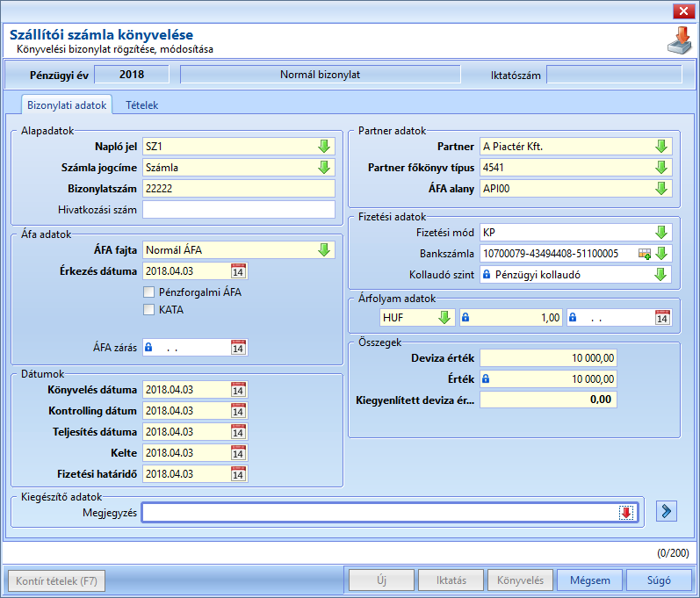Open calendar for ÁFA zárás
The width and height of the screenshot is (700, 598).
pos(238,347)
